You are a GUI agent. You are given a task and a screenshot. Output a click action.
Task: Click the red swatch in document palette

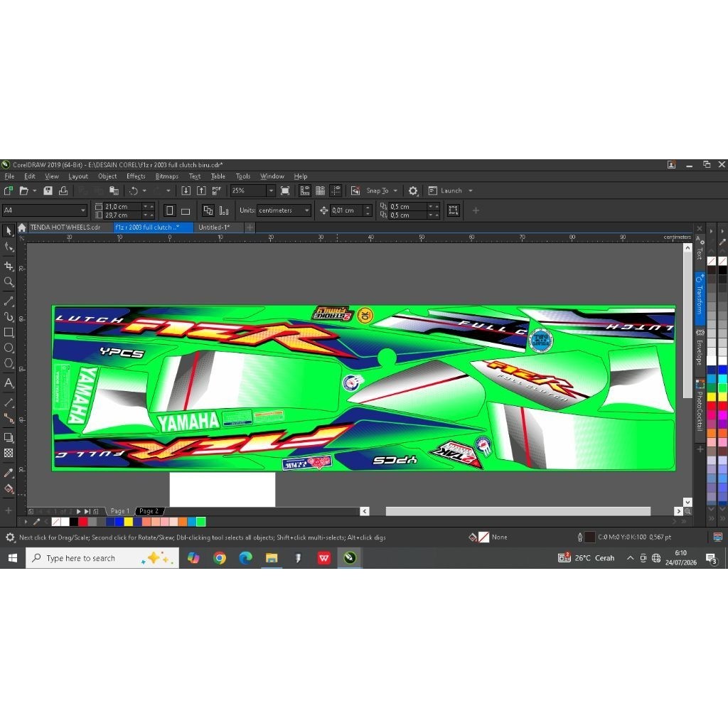click(x=83, y=522)
